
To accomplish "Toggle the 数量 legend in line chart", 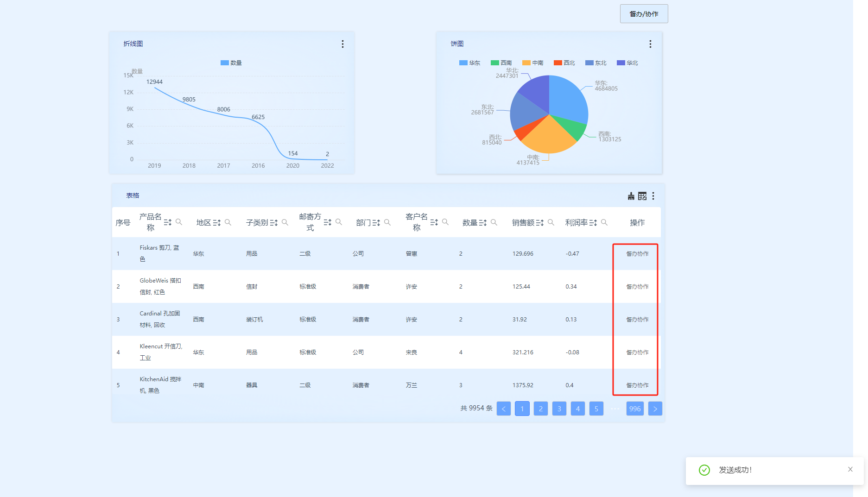I will 231,63.
